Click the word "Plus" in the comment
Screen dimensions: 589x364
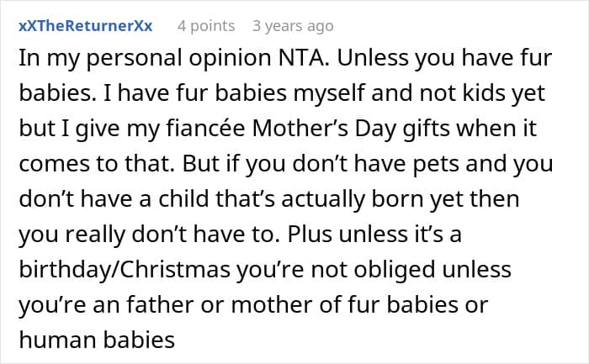[x=310, y=235]
